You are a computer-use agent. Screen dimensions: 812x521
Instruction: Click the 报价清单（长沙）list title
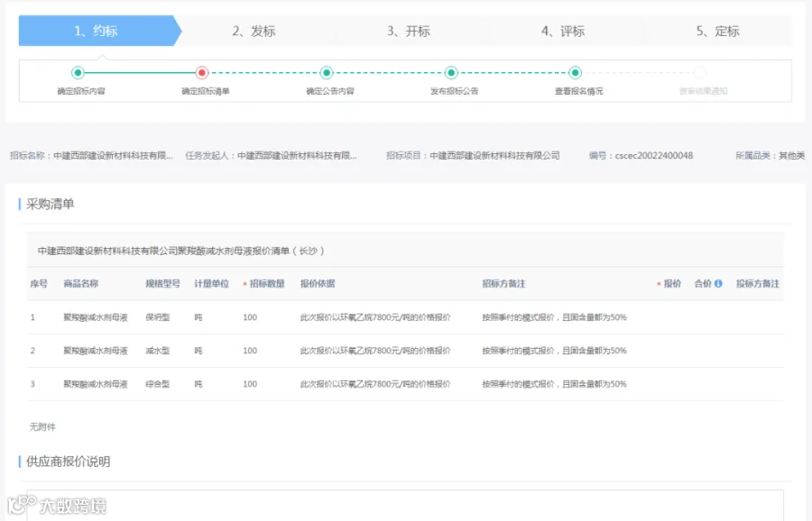pos(180,251)
